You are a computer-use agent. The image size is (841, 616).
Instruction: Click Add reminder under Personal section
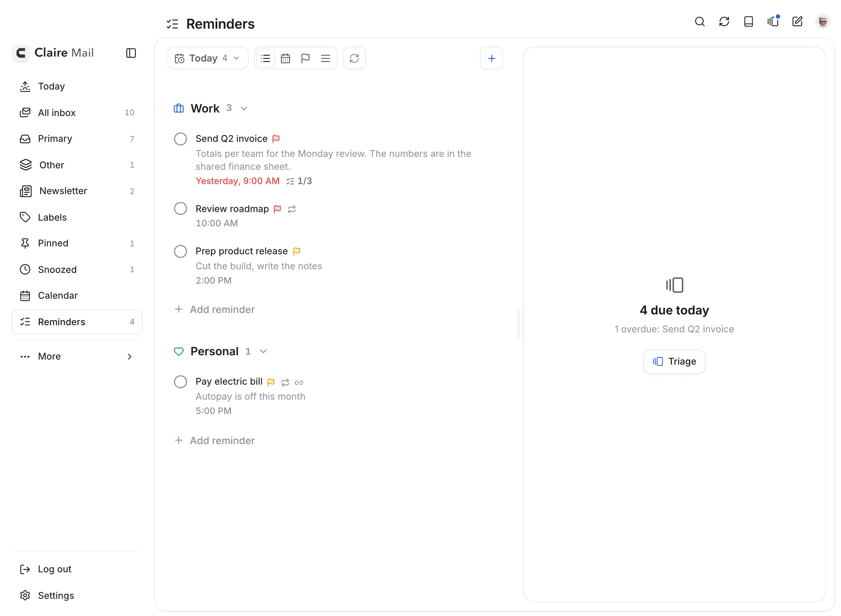pos(215,441)
